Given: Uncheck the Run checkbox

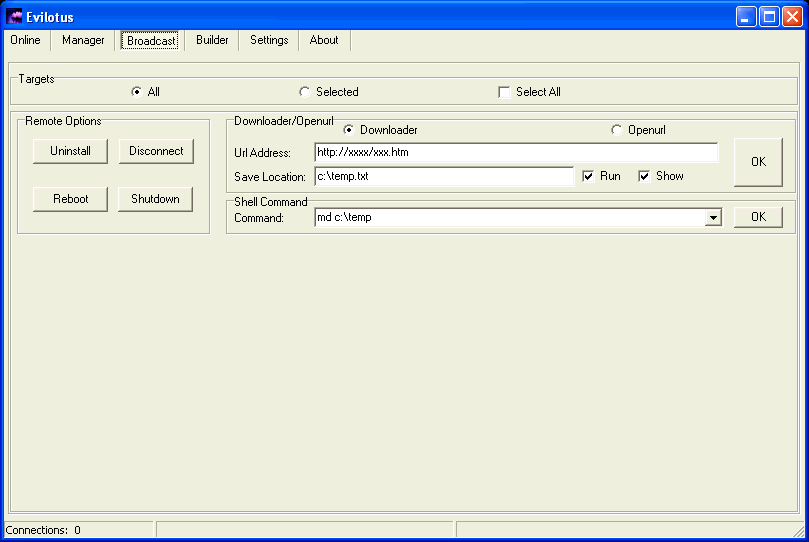Looking at the screenshot, I should [x=589, y=176].
